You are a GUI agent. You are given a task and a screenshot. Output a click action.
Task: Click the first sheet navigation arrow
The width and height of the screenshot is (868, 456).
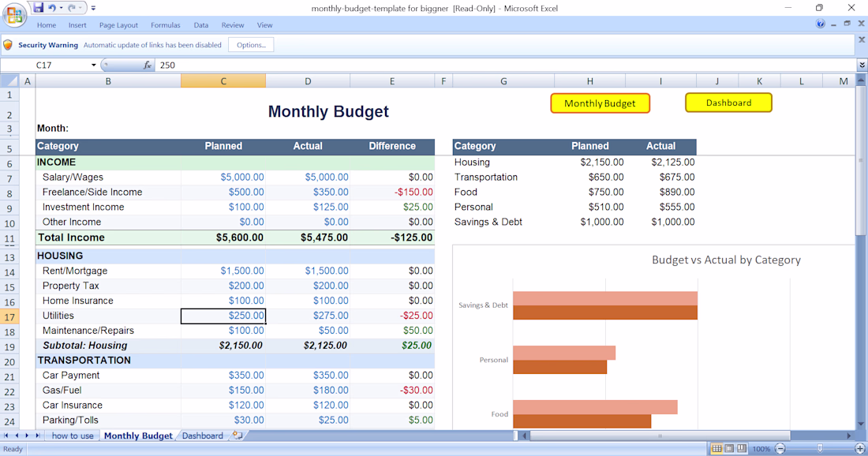coord(6,435)
